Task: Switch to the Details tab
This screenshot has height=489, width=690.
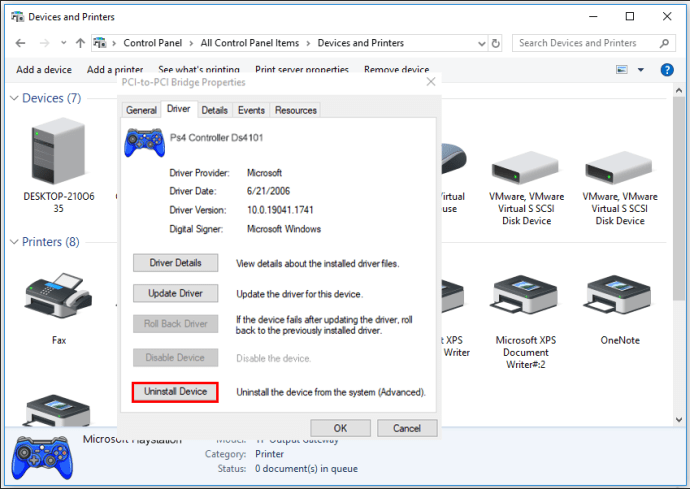Action: (214, 110)
